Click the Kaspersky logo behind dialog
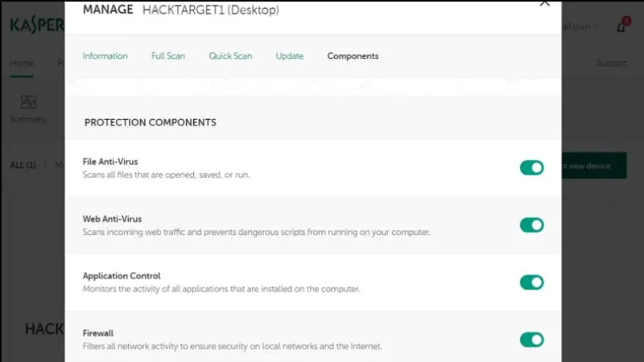Image resolution: width=644 pixels, height=362 pixels. point(37,25)
